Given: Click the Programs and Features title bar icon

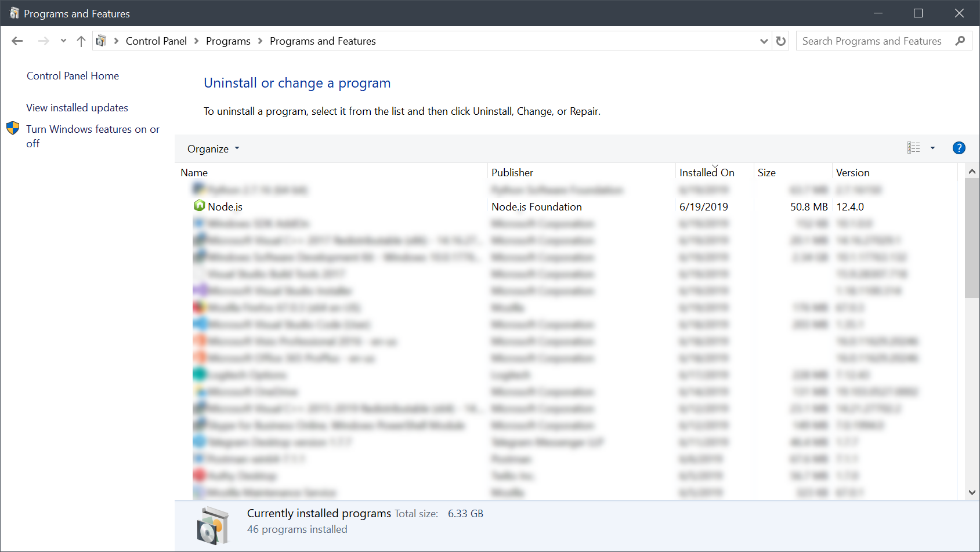Looking at the screenshot, I should coord(15,13).
